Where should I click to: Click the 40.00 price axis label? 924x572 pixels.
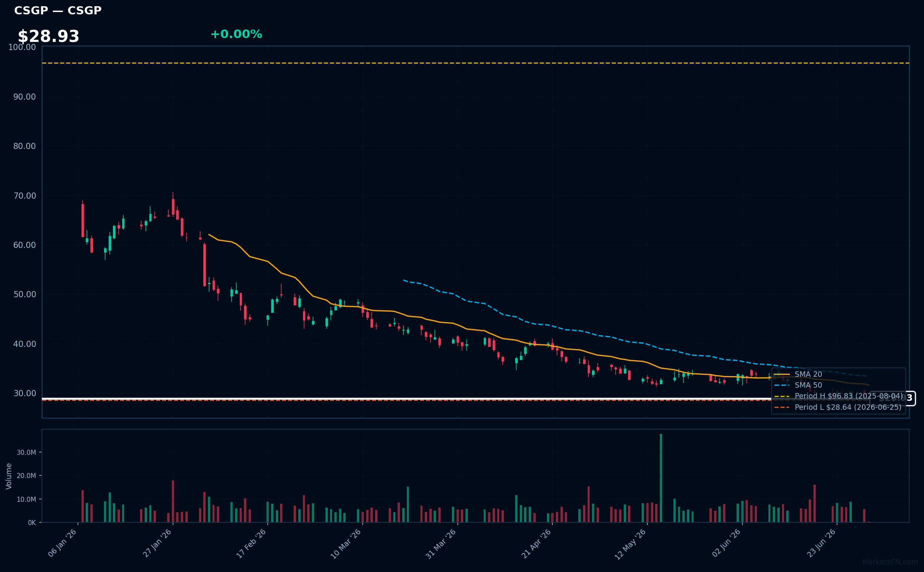24,344
